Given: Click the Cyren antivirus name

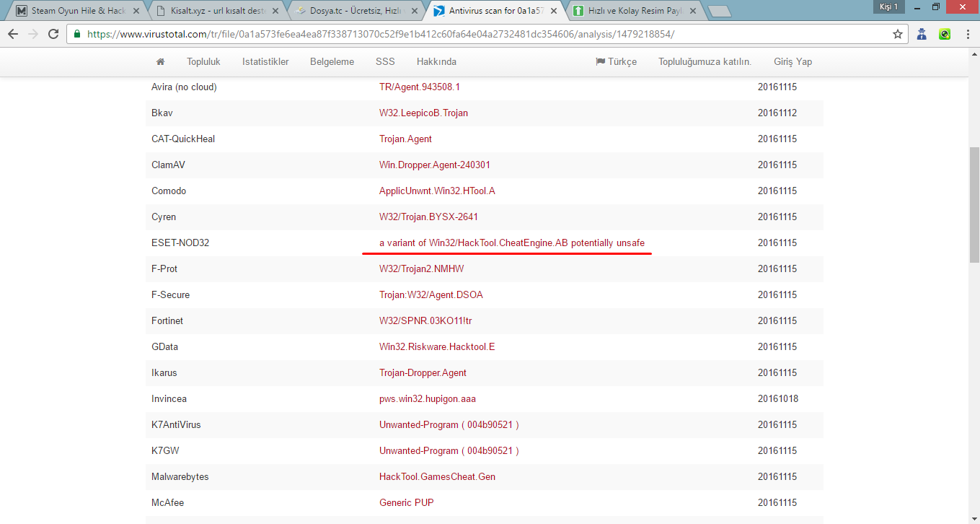Looking at the screenshot, I should tap(164, 217).
